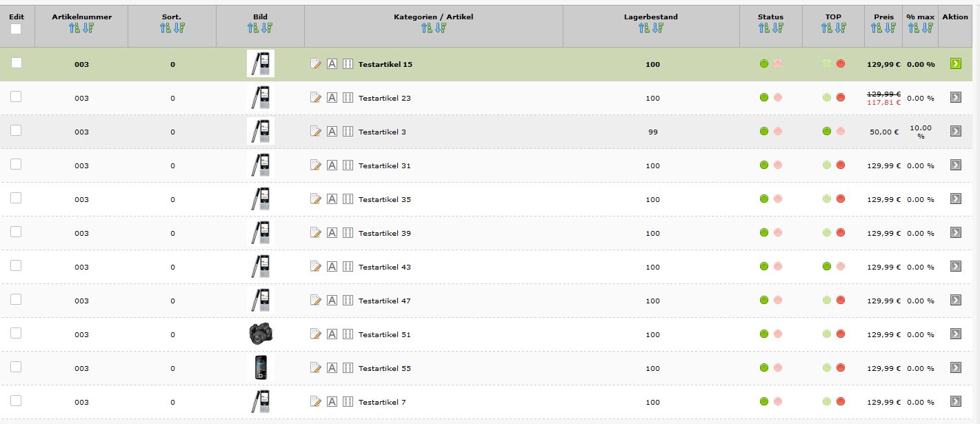Image resolution: width=980 pixels, height=424 pixels.
Task: Select the checkbox in the Testartikel 55 row
Action: [16, 367]
